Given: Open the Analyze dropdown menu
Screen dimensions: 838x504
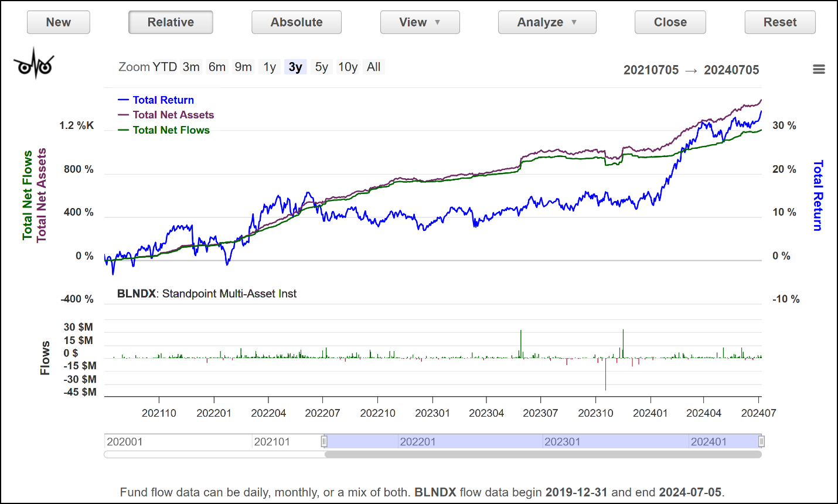Looking at the screenshot, I should point(547,22).
